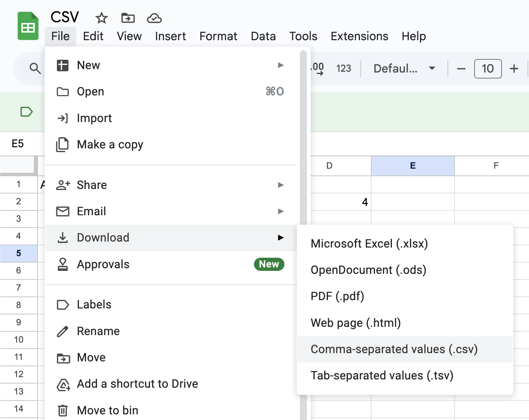Screen dimensions: 529x420
Task: Select column E header
Action: tap(413, 166)
